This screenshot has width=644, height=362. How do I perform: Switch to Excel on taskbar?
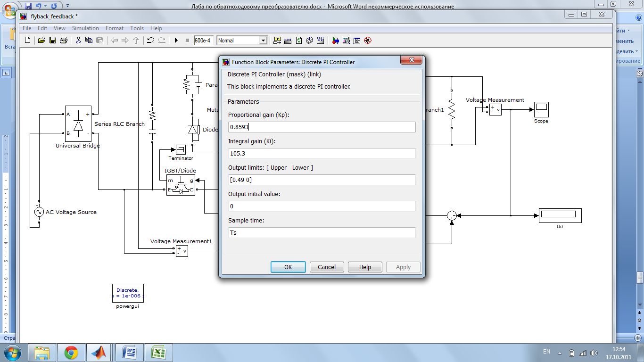coord(158,352)
